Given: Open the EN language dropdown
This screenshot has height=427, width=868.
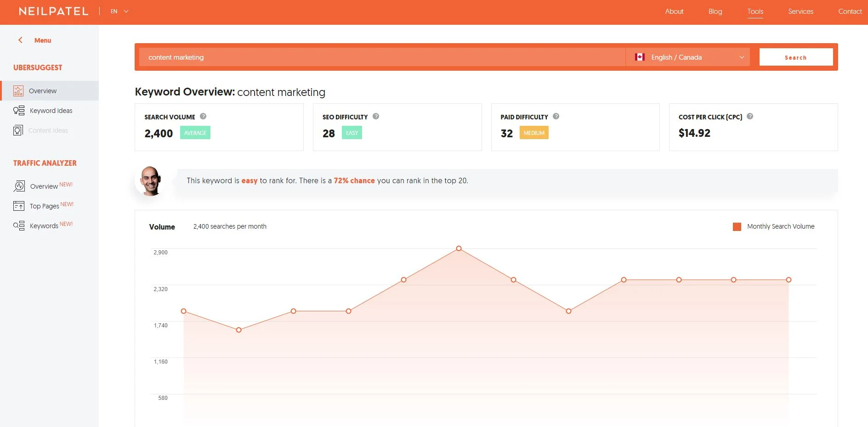Looking at the screenshot, I should pyautogui.click(x=119, y=11).
